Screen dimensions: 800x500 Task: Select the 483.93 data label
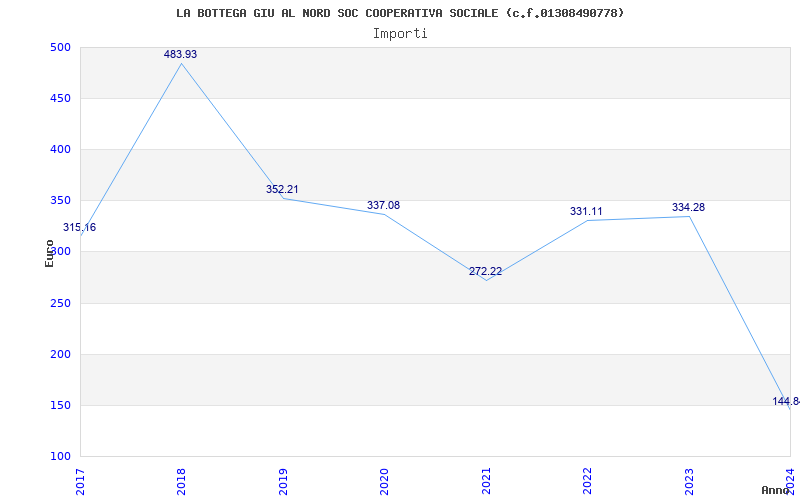(x=180, y=54)
